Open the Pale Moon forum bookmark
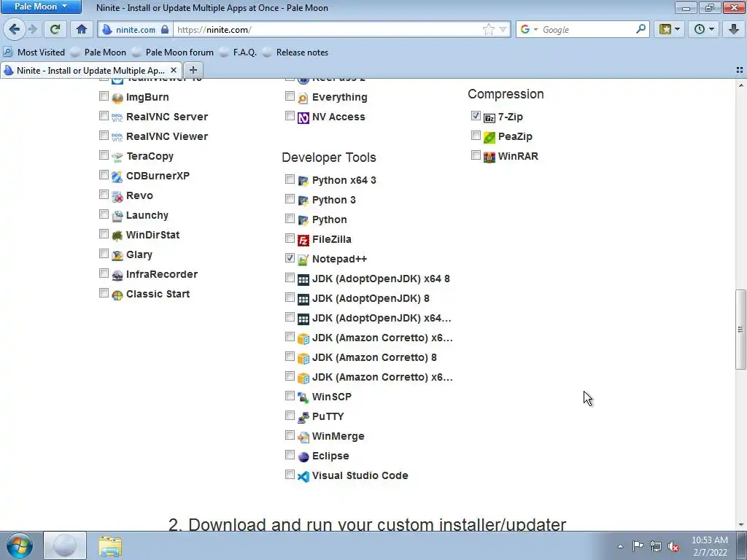Image resolution: width=747 pixels, height=560 pixels. pos(172,52)
